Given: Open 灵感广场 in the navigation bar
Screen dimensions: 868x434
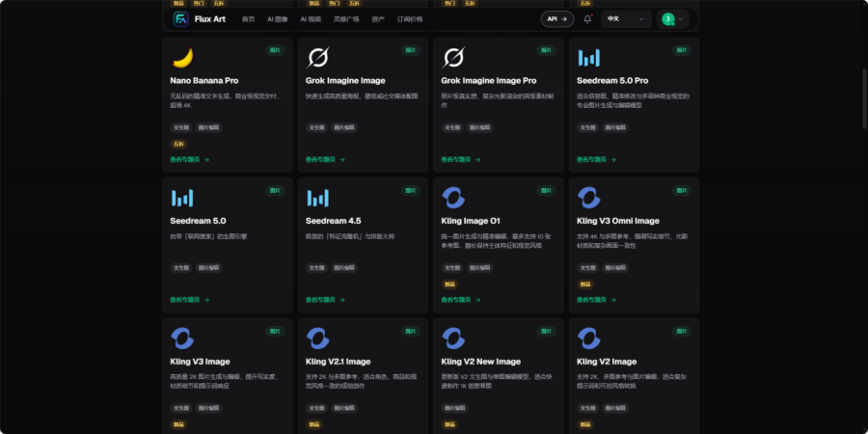Looking at the screenshot, I should click(x=346, y=19).
